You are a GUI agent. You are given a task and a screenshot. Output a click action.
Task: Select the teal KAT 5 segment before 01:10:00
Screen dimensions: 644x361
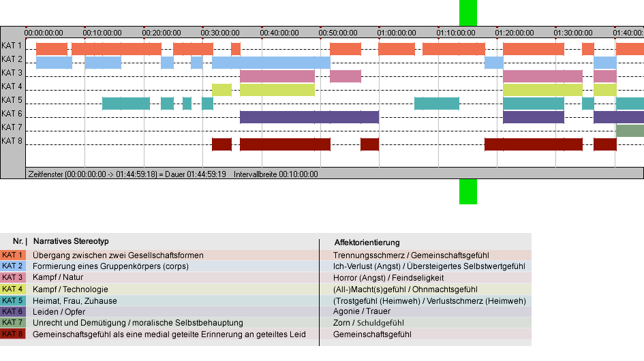(x=437, y=104)
